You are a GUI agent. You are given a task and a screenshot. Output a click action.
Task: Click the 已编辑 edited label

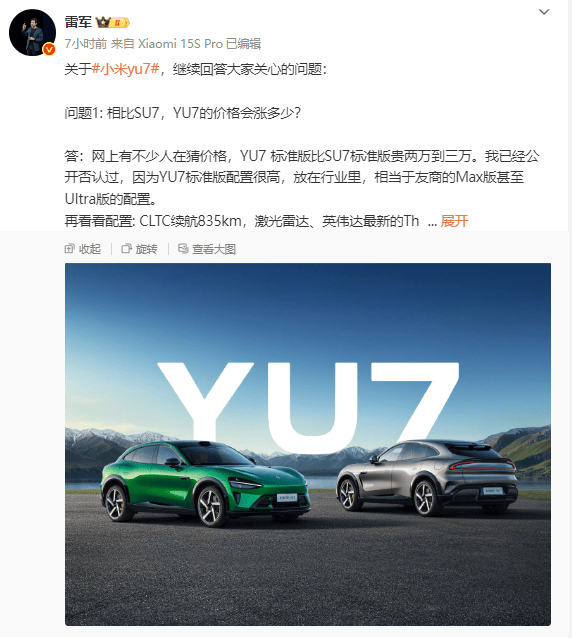244,44
